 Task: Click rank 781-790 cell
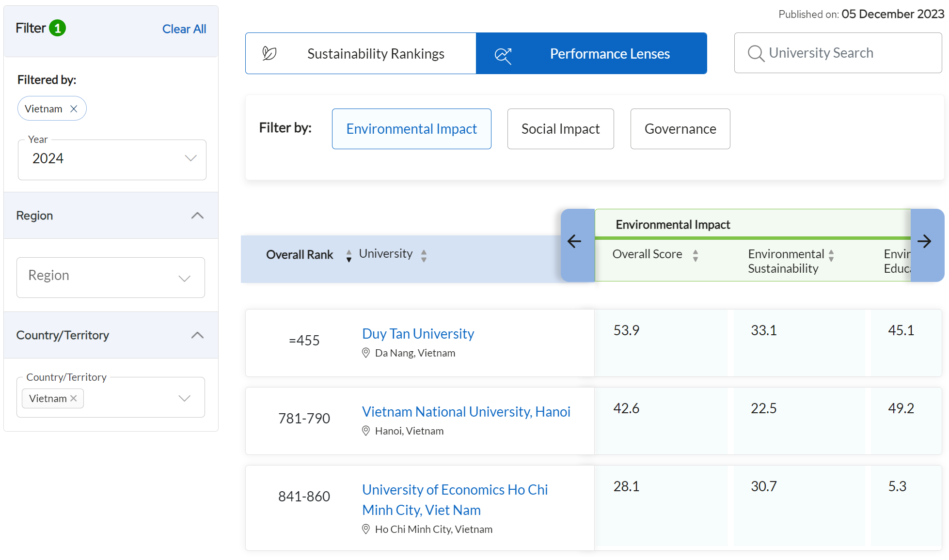(x=304, y=419)
